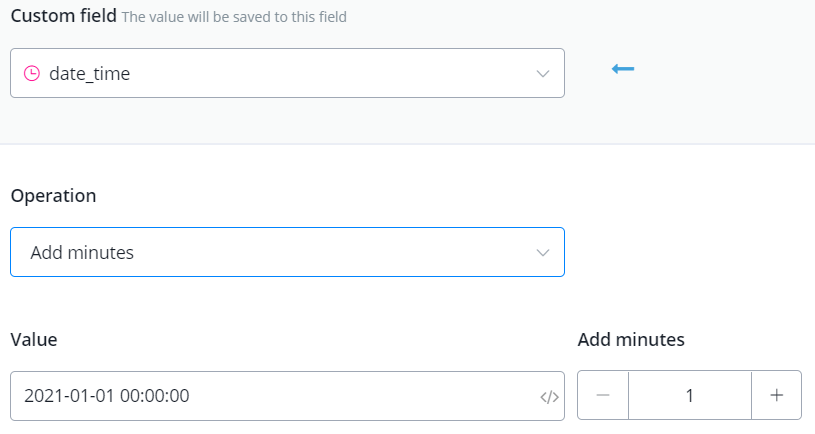Expand the Custom field dropdown chevron
This screenshot has height=434, width=815.
point(543,74)
